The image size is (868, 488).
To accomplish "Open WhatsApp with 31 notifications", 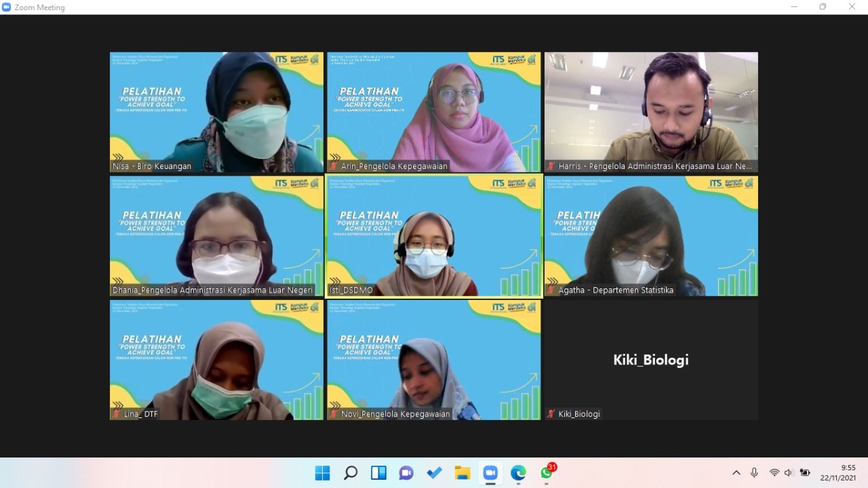I will (x=547, y=473).
